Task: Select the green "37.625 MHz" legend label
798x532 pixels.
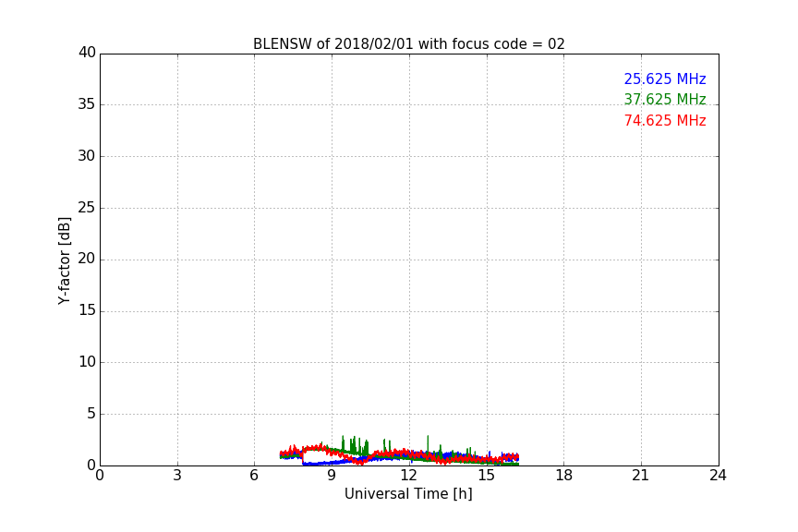Action: (x=665, y=99)
